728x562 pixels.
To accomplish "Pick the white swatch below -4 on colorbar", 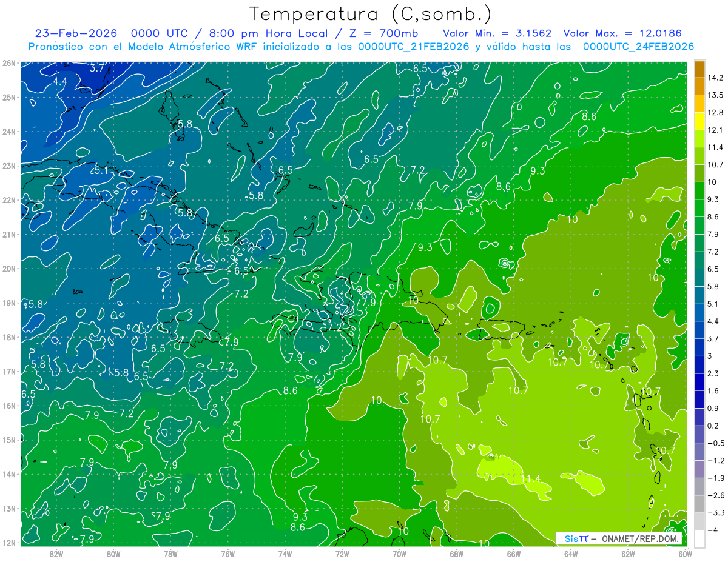I will pyautogui.click(x=699, y=538).
